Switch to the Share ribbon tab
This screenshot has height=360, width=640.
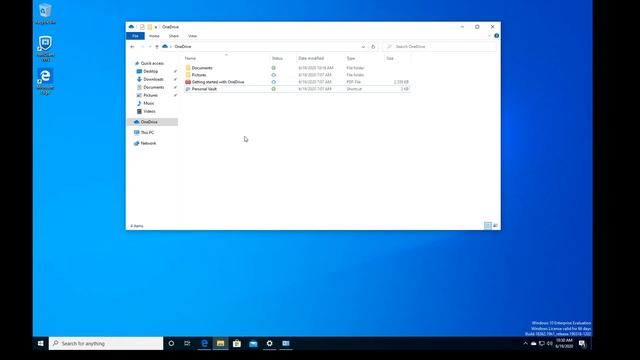coord(174,36)
